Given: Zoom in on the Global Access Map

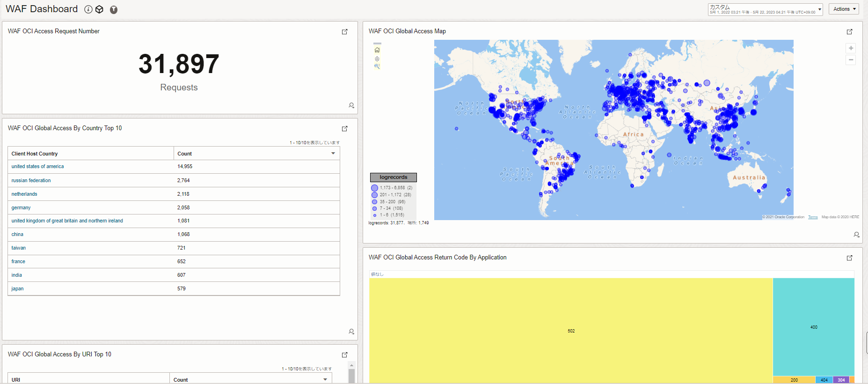Looking at the screenshot, I should pos(851,48).
